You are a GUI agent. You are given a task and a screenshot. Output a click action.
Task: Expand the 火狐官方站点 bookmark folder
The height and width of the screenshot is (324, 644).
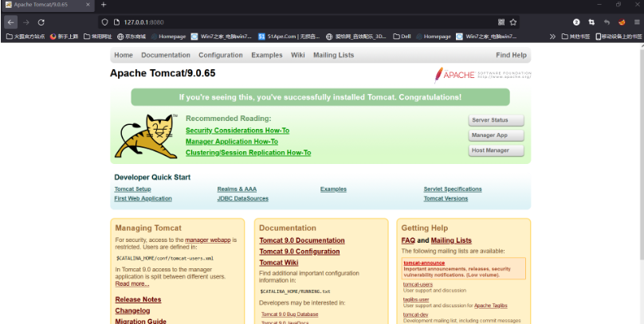26,37
